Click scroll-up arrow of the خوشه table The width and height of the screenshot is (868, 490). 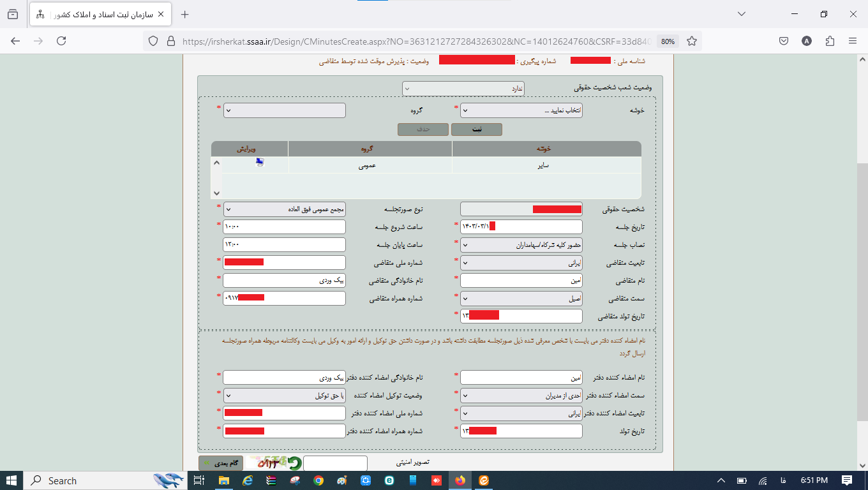(217, 163)
